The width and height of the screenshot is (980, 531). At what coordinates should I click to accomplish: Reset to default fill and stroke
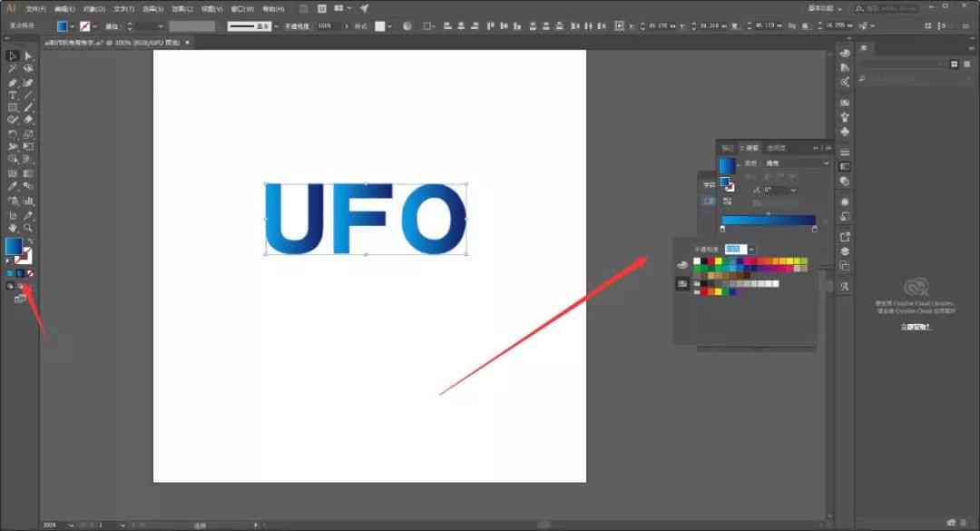tap(9, 261)
